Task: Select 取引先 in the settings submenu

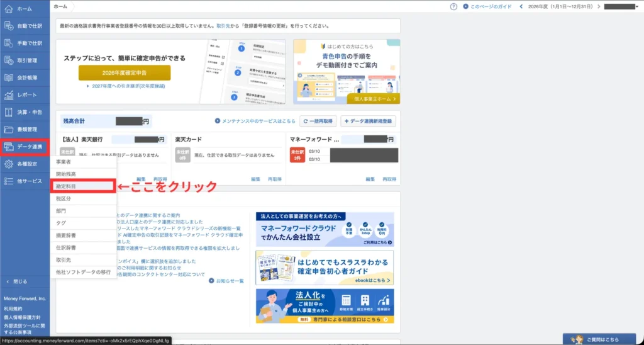Action: (84, 260)
